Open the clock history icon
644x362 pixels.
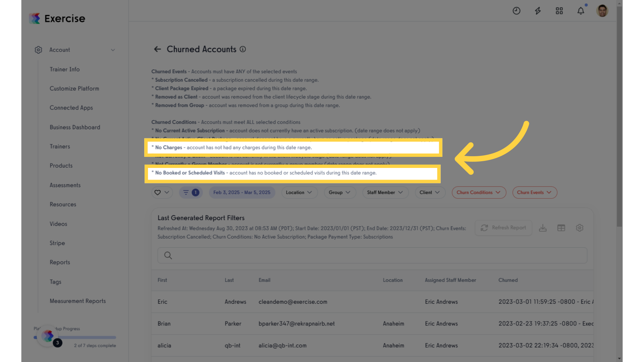click(x=517, y=11)
